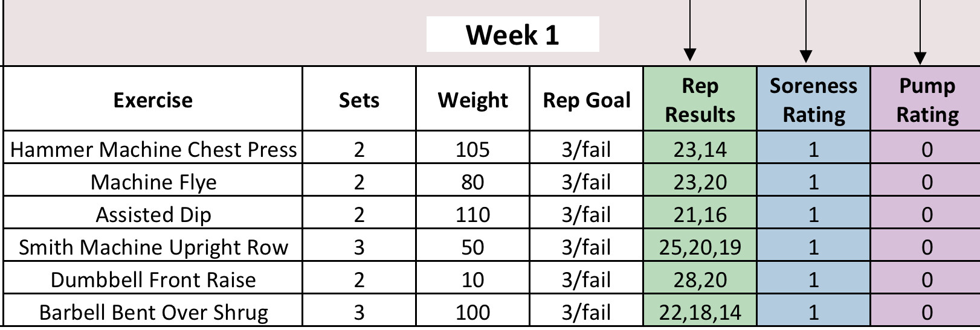Select the Pump Rating header cell

(927, 100)
